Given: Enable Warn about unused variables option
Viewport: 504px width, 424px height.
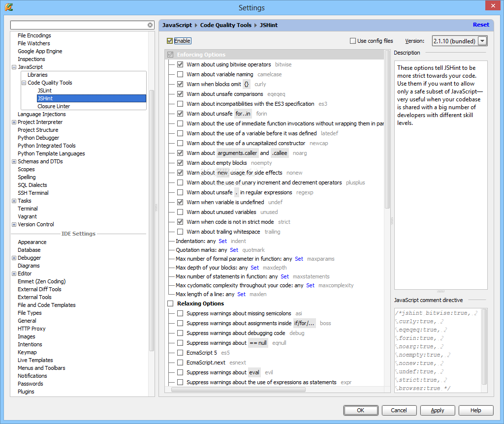Looking at the screenshot, I should pos(180,212).
